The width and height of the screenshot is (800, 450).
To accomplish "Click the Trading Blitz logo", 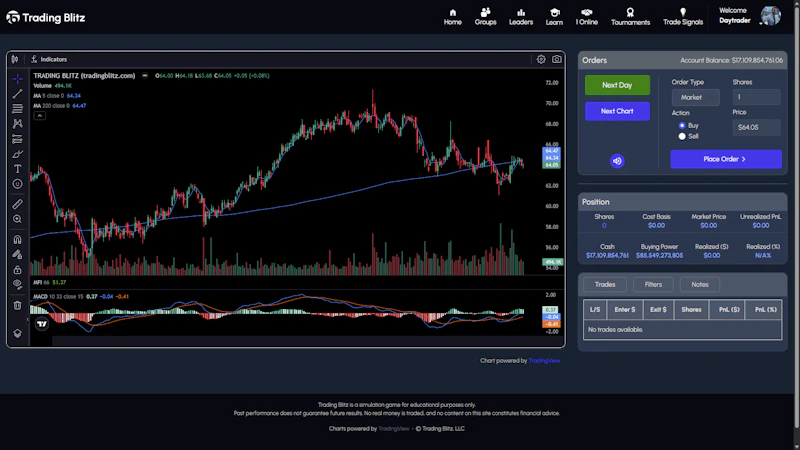I will [x=46, y=18].
